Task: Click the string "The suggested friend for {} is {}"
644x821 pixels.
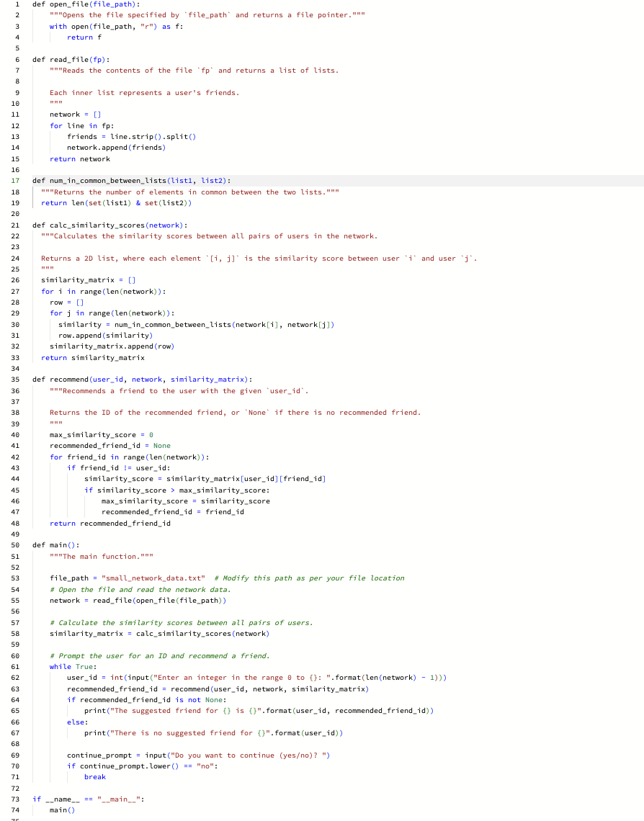Action: (x=185, y=711)
